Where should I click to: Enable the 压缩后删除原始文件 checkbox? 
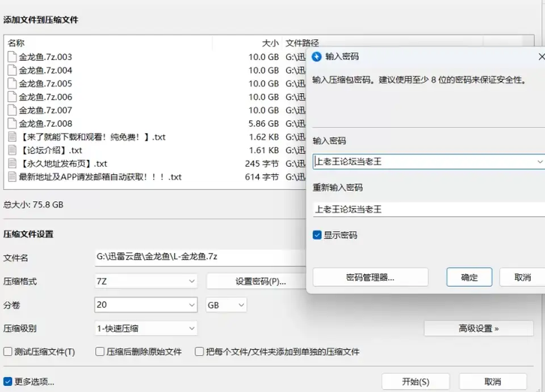pyautogui.click(x=100, y=352)
